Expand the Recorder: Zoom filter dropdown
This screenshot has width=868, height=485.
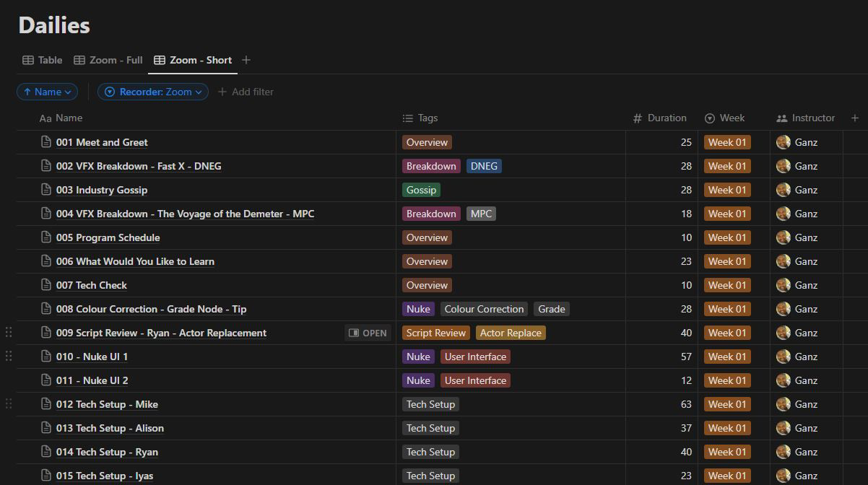[155, 92]
